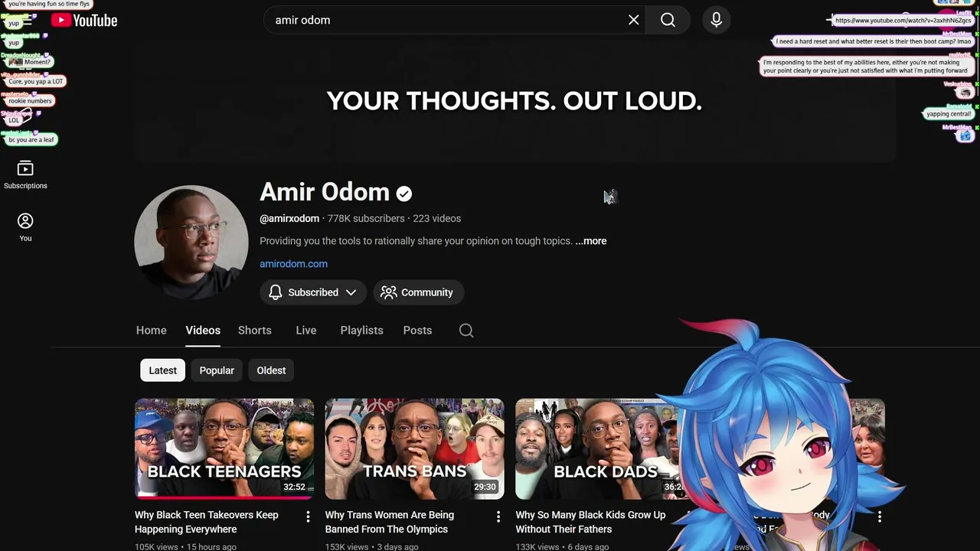Open the Why Trans Women Are Being Banned title
Screen dimensions: 980x551
[x=390, y=522]
